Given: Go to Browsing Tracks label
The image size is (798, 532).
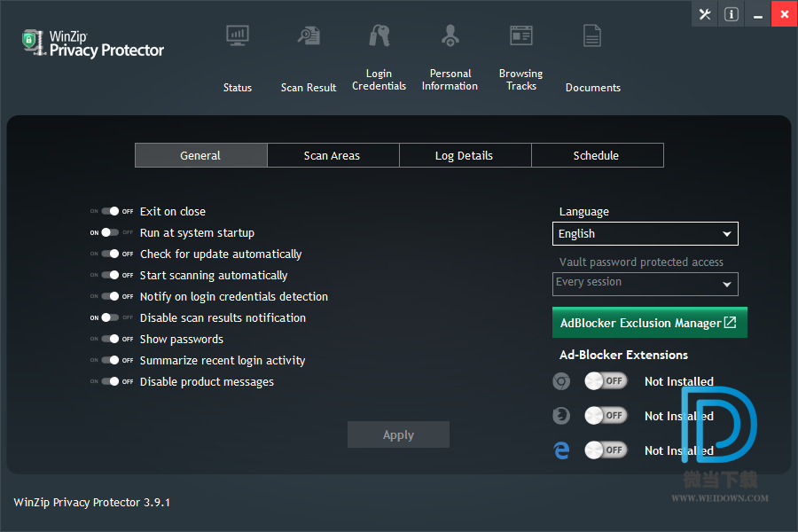Looking at the screenshot, I should pyautogui.click(x=521, y=80).
